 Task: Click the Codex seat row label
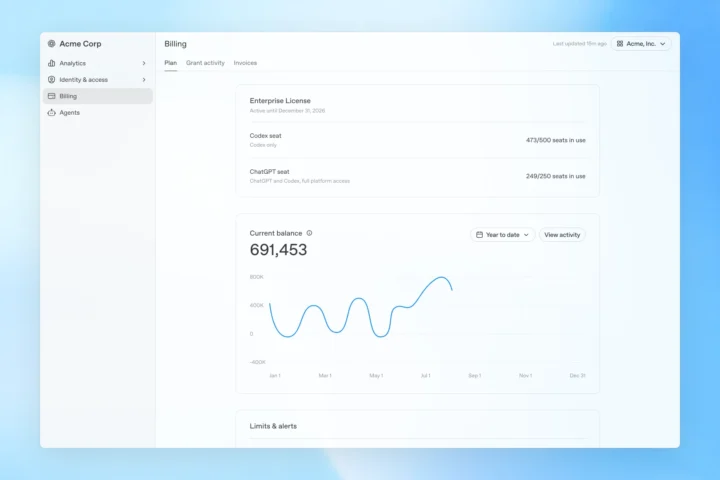265,136
